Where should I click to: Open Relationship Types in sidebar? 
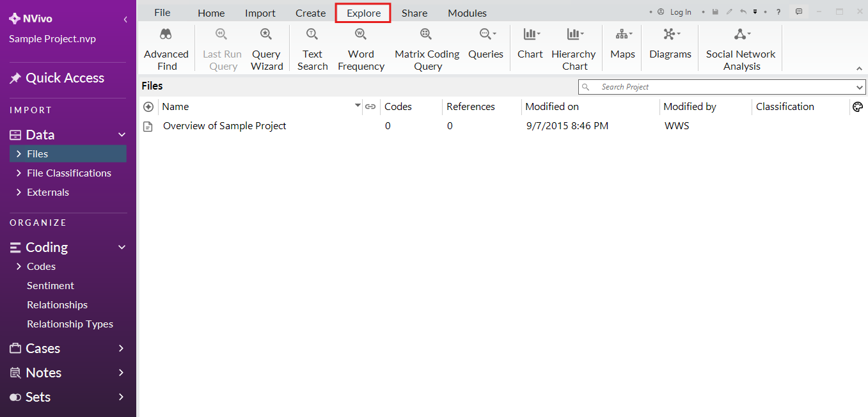70,324
